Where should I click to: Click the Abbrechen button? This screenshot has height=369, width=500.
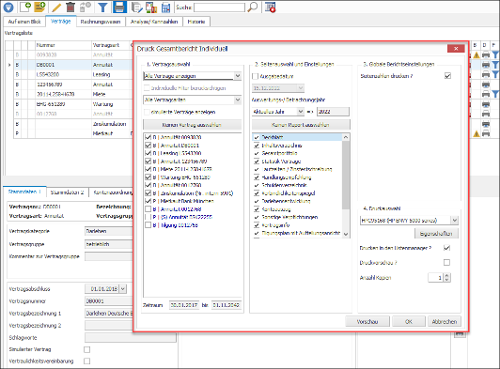(x=444, y=322)
